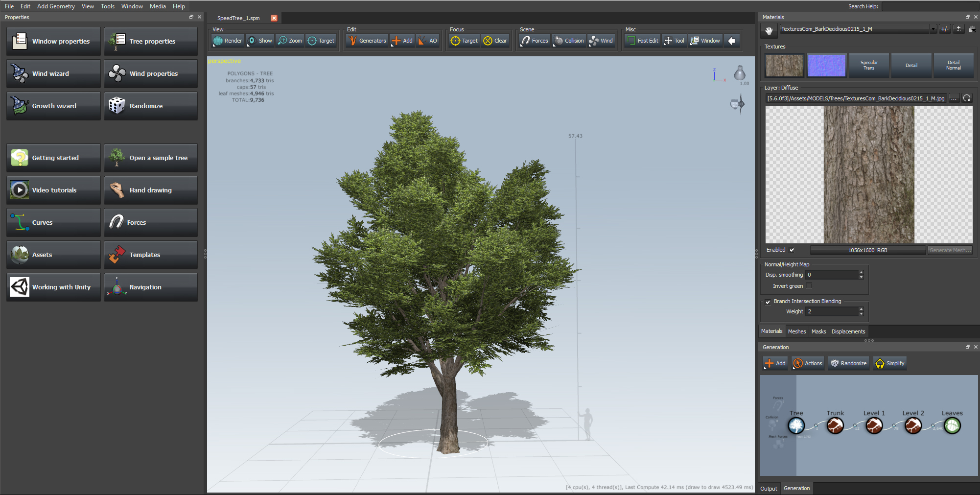Switch to the Meshes tab
This screenshot has width=980, height=495.
tap(797, 331)
